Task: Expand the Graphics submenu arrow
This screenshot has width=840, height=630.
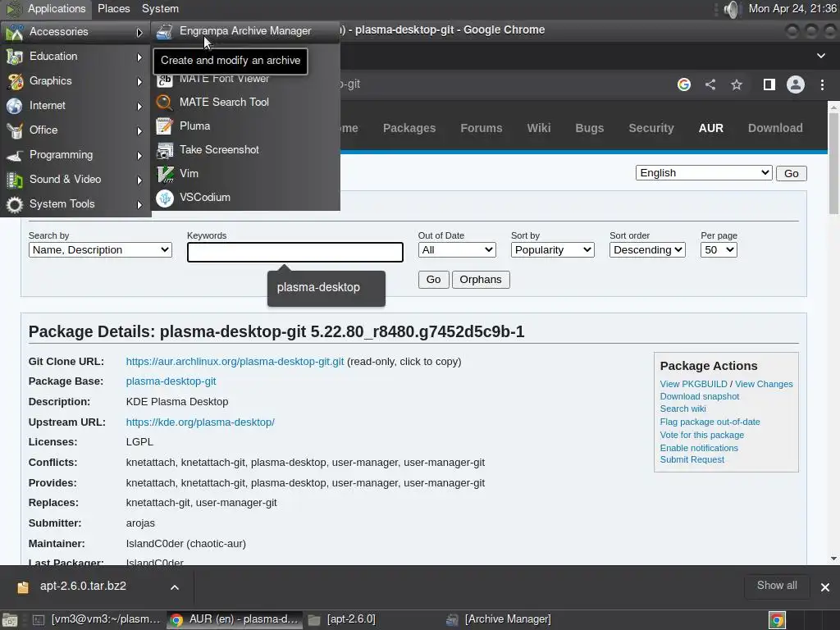Action: coord(139,81)
